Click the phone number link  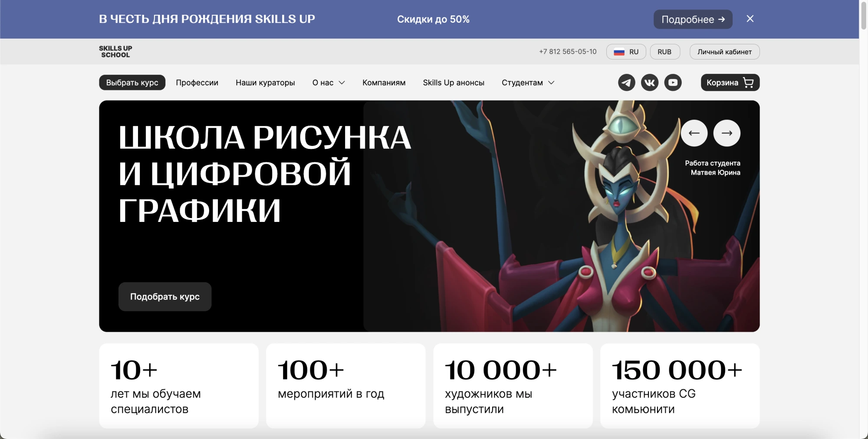[568, 52]
